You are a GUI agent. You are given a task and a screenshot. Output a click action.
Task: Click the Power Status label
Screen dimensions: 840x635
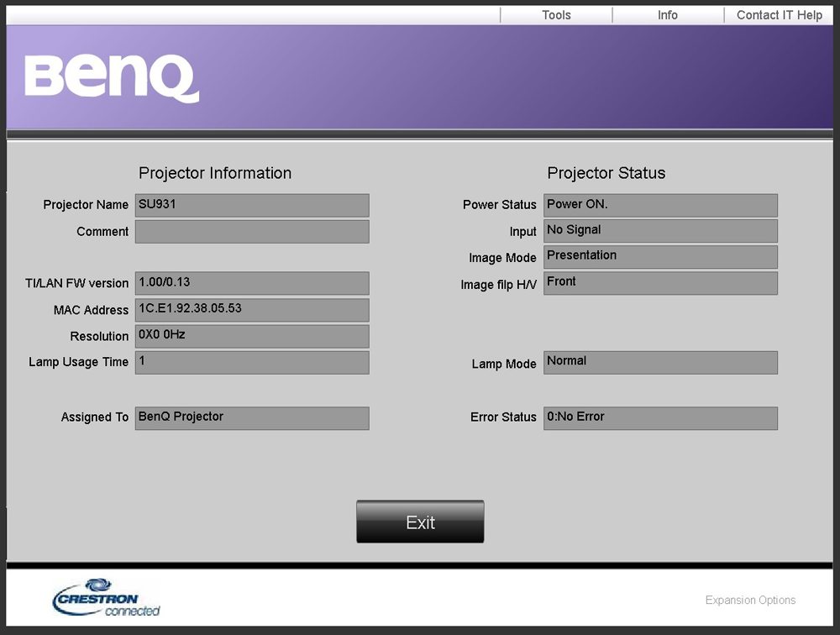click(499, 205)
